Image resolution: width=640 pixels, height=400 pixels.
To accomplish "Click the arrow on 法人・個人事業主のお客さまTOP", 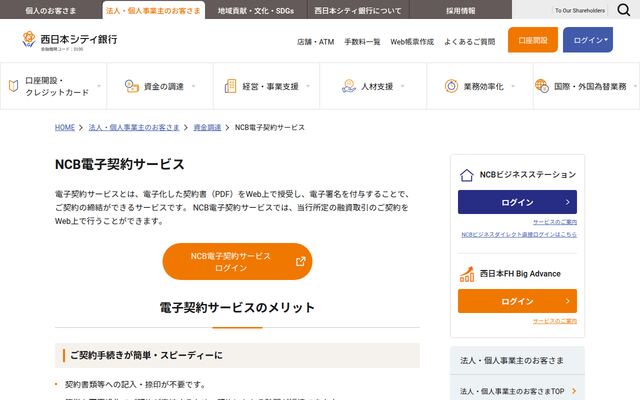I will tap(574, 391).
